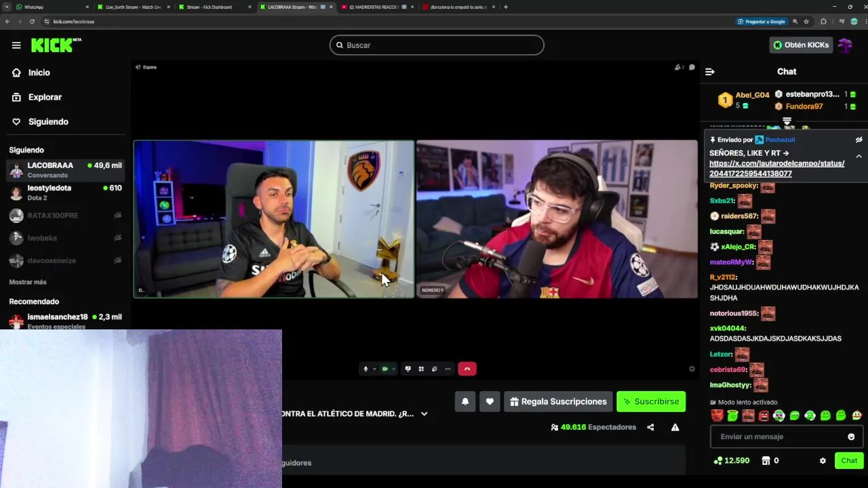Report stream with warning icon
Screen dimensions: 868x488
(675, 427)
